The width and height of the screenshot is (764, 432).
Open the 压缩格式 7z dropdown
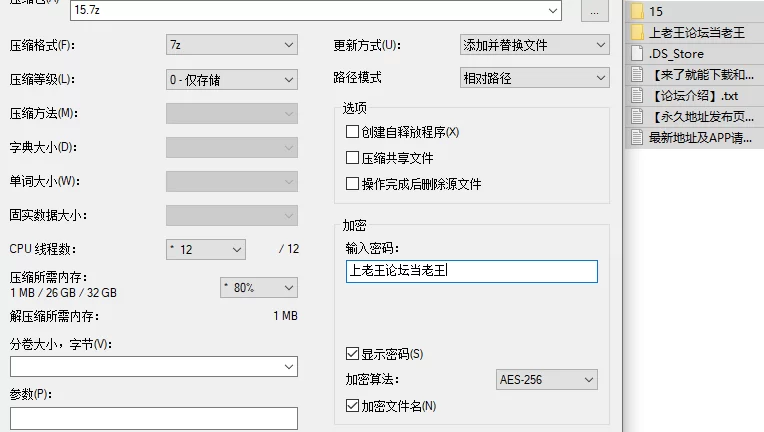coord(231,45)
